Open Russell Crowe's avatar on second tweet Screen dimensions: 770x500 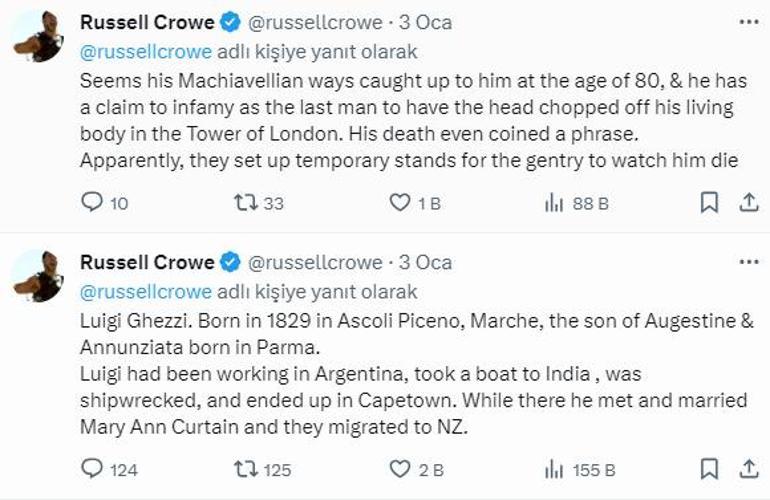39,277
